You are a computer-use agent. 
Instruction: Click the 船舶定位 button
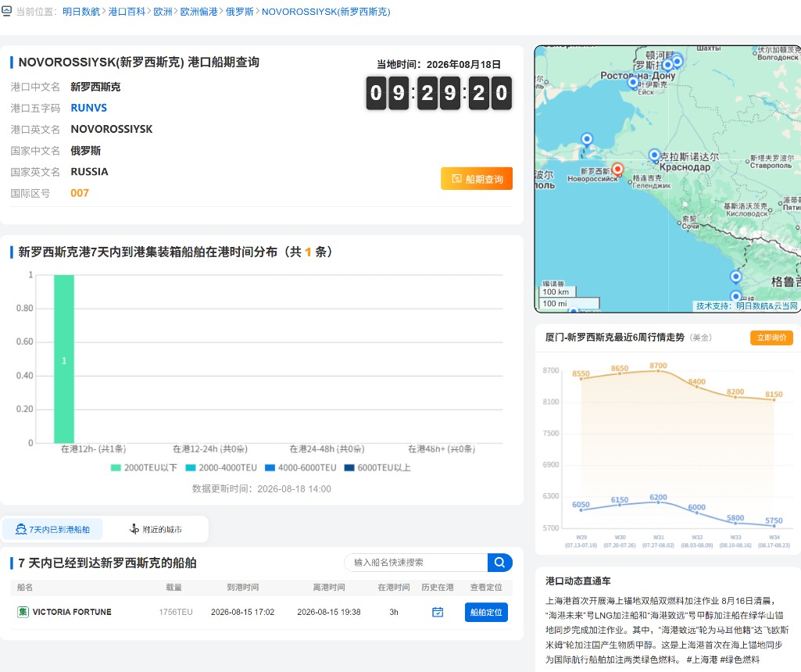486,613
